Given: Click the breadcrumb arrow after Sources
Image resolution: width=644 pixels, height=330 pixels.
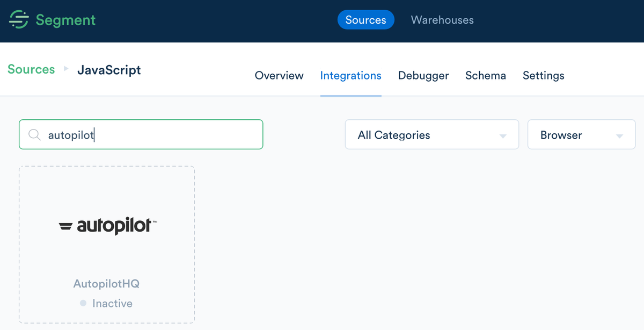Looking at the screenshot, I should coord(65,69).
